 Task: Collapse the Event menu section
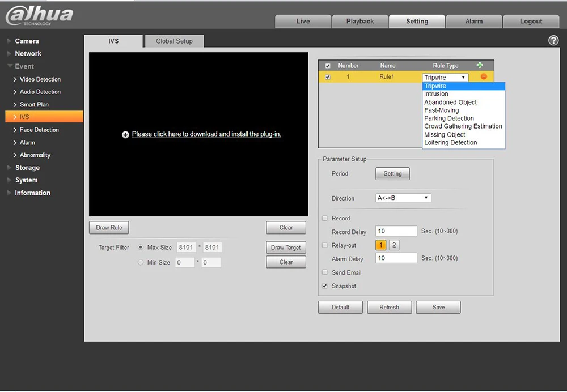click(x=24, y=66)
